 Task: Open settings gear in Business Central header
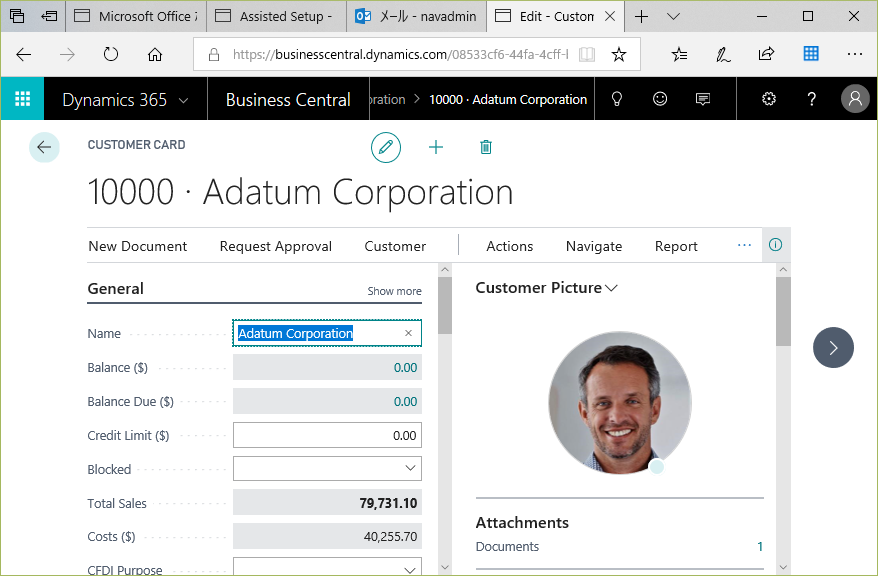coord(769,99)
